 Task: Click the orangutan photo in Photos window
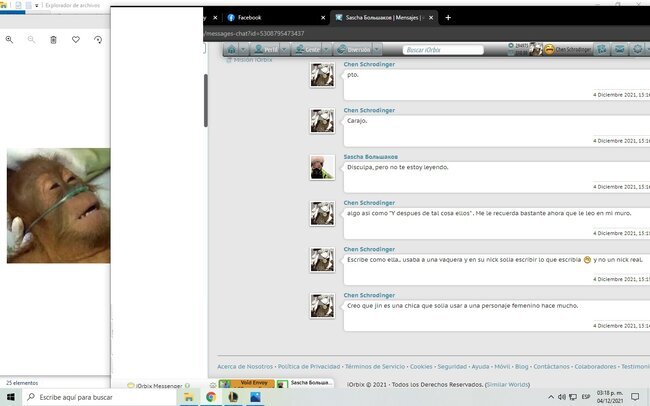[58, 206]
